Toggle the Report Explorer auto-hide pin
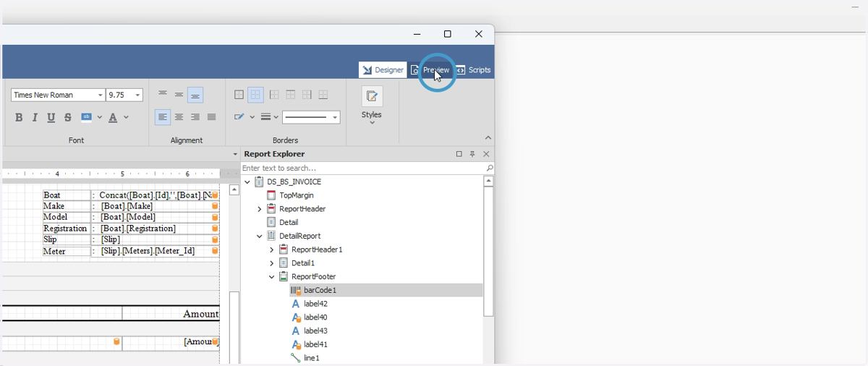Image resolution: width=868 pixels, height=366 pixels. 472,154
